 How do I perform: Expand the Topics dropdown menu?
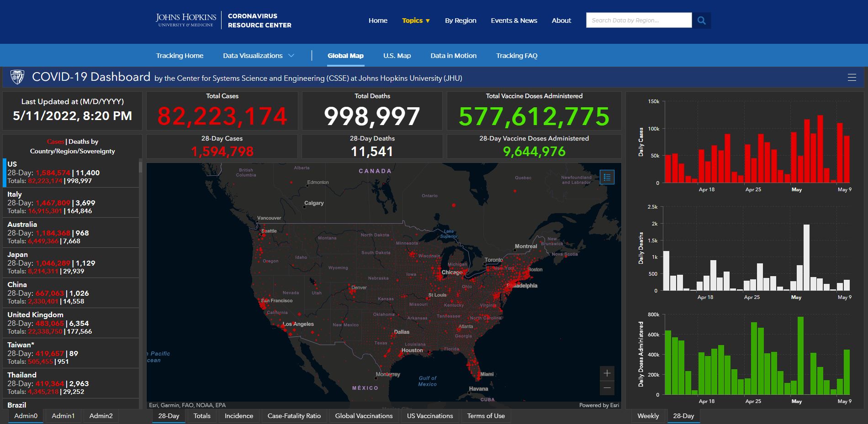click(416, 21)
